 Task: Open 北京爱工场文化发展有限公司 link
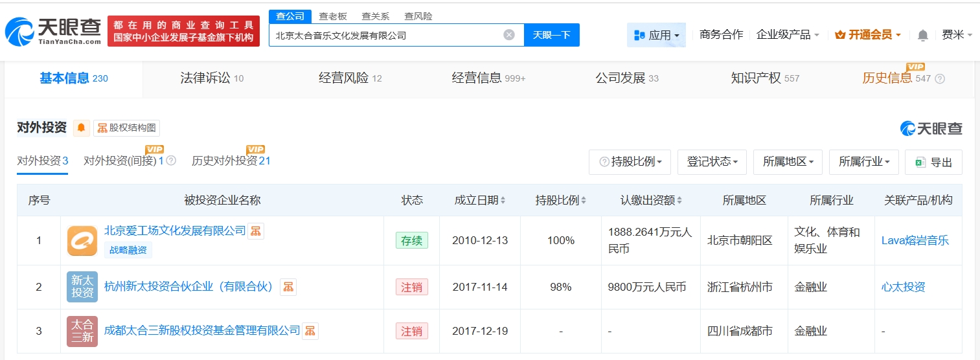[175, 231]
